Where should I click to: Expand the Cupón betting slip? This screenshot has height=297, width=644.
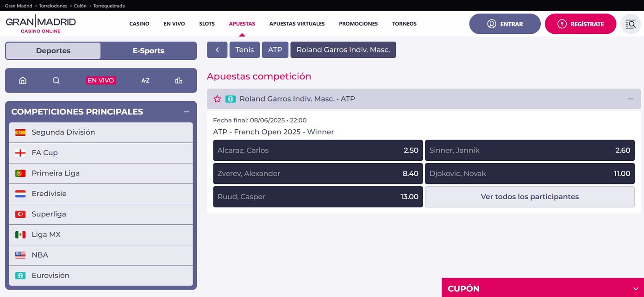coord(543,288)
